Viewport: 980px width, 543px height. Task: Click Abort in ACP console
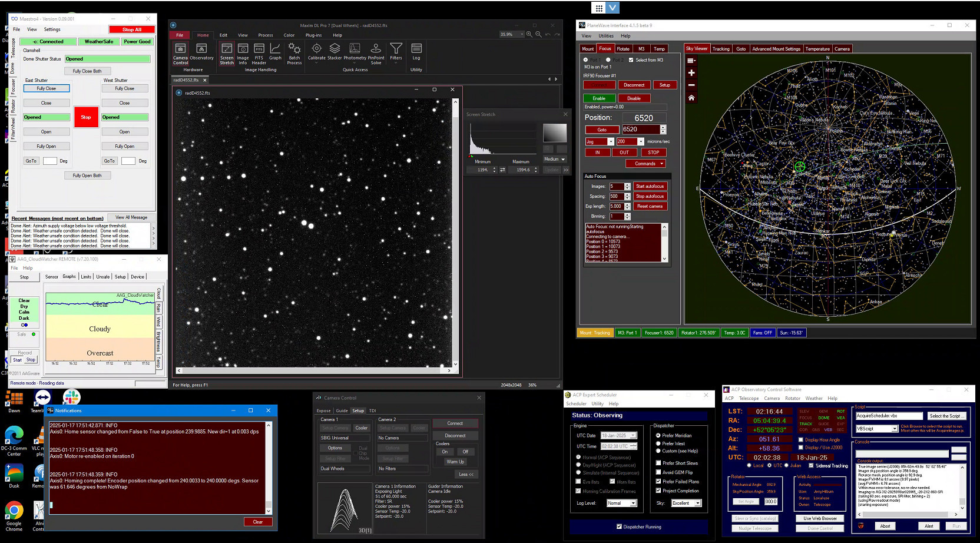(x=885, y=526)
